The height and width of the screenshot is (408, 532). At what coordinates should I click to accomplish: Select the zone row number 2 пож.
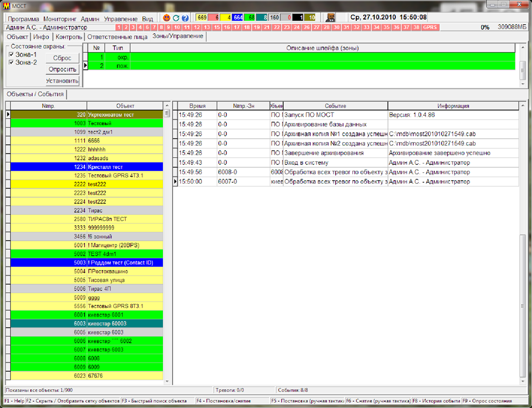tap(302, 66)
